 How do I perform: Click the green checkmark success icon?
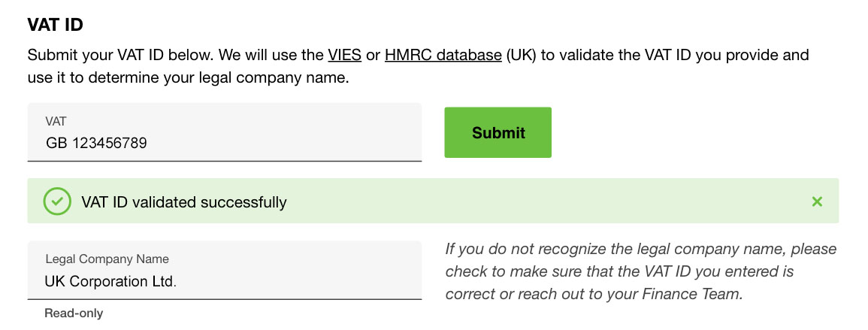[57, 201]
